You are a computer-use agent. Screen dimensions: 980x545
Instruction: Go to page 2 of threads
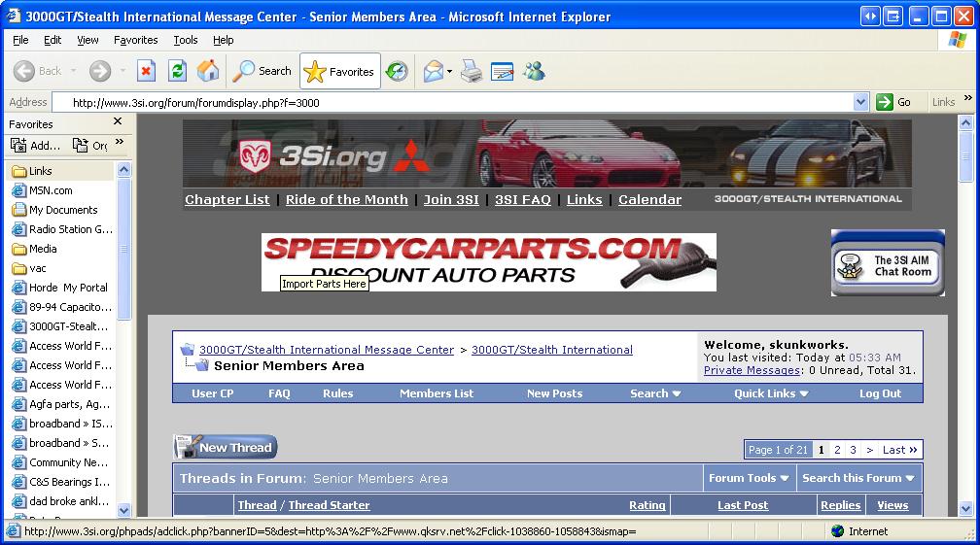pos(837,450)
